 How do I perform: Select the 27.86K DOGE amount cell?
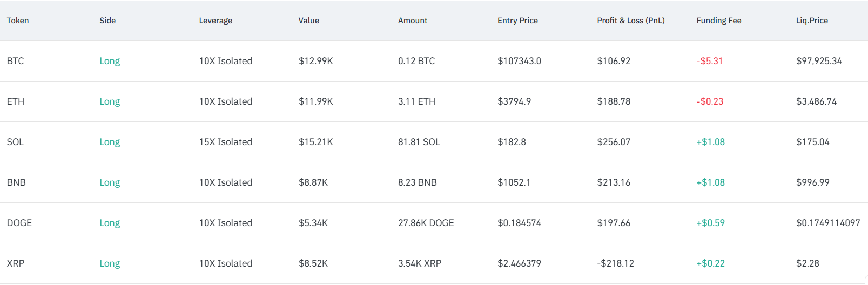pyautogui.click(x=426, y=223)
